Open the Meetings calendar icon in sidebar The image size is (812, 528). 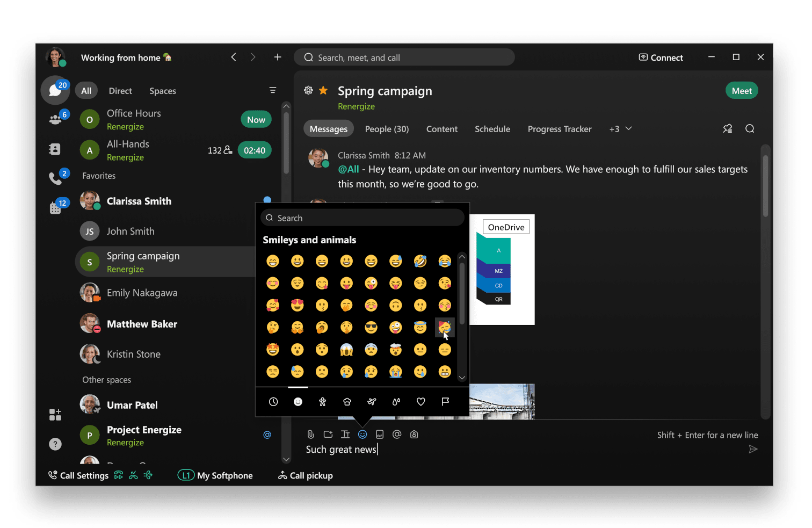[x=55, y=207]
